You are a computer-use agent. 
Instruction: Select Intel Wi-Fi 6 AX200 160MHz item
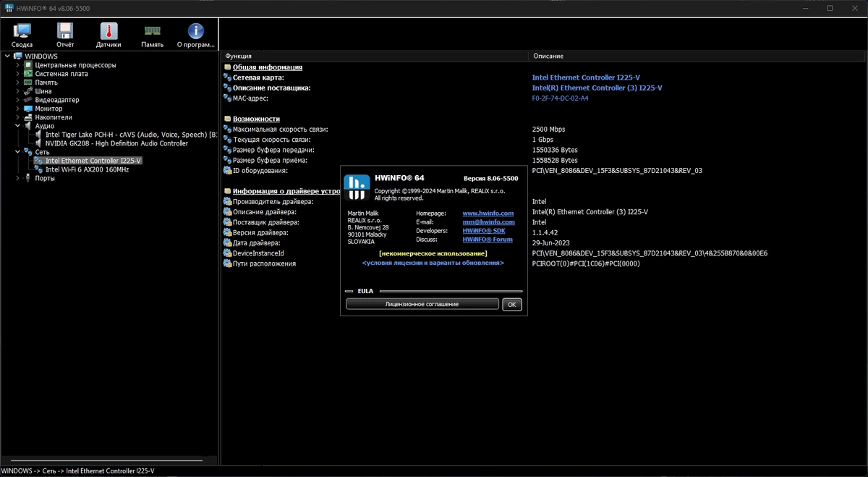[87, 169]
